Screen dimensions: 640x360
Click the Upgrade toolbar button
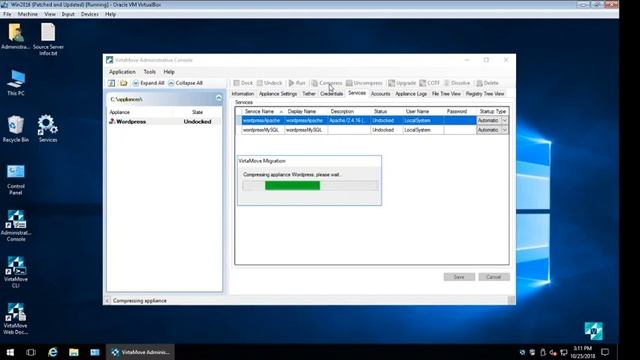402,83
